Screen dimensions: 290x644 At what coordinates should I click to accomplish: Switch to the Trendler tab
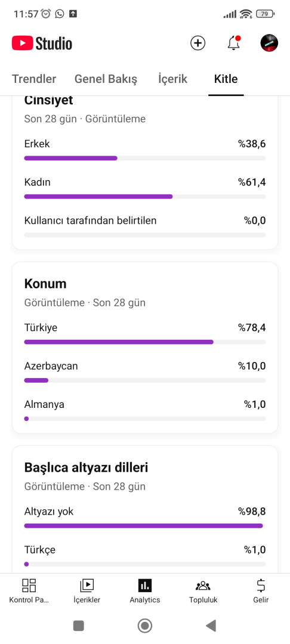coord(34,79)
